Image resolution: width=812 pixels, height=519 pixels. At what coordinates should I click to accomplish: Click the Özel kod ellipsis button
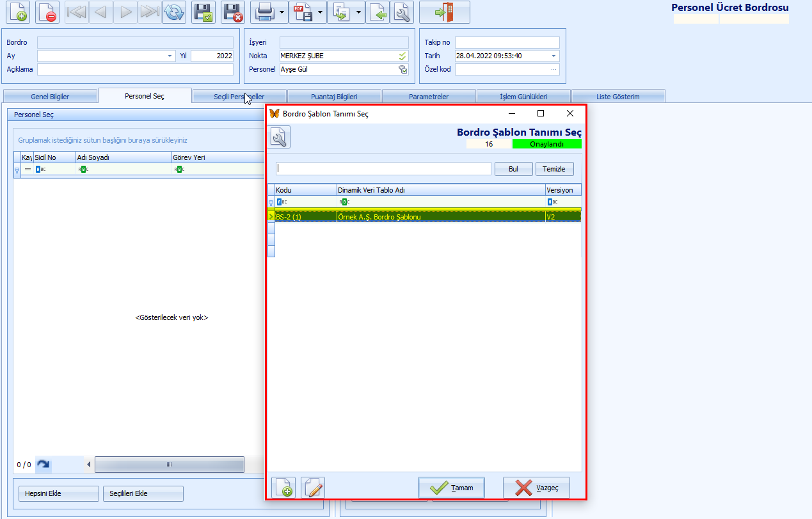pos(554,69)
